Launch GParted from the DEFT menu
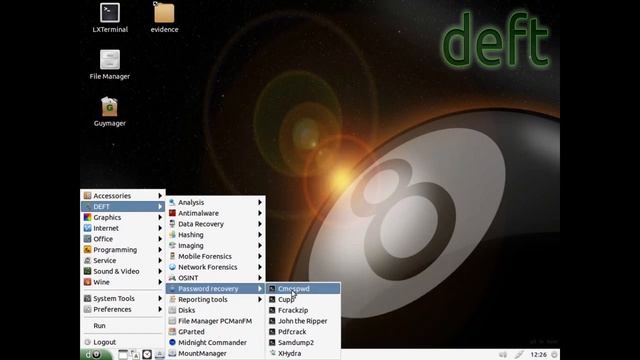This screenshot has width=640, height=360. 216,332
